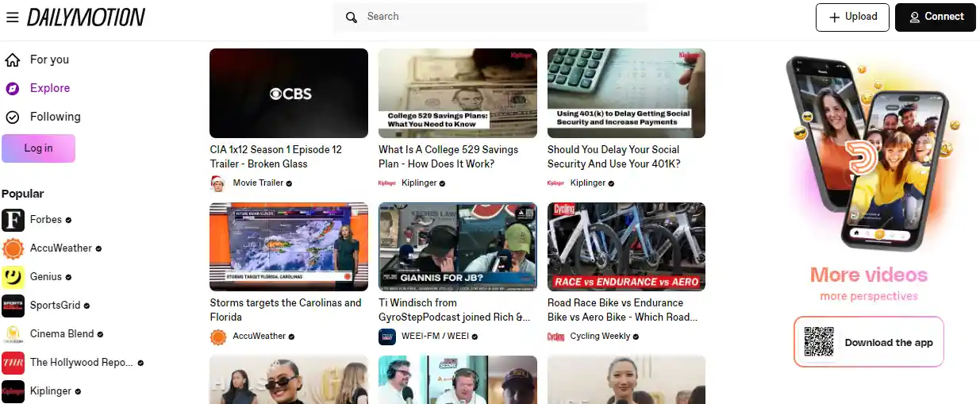Select Explore in the sidebar
Viewport: 980px width, 404px height.
[50, 88]
